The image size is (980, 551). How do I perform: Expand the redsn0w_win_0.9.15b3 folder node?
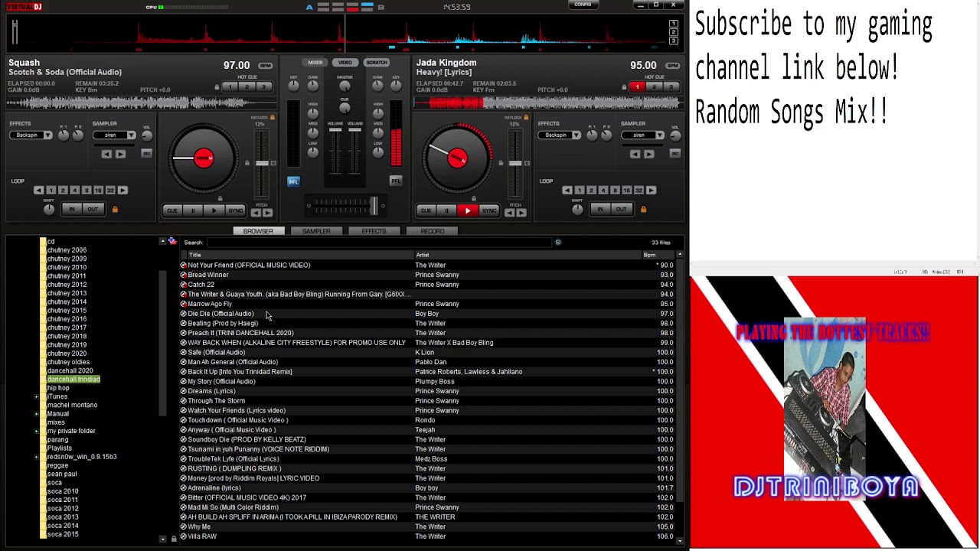coord(36,457)
